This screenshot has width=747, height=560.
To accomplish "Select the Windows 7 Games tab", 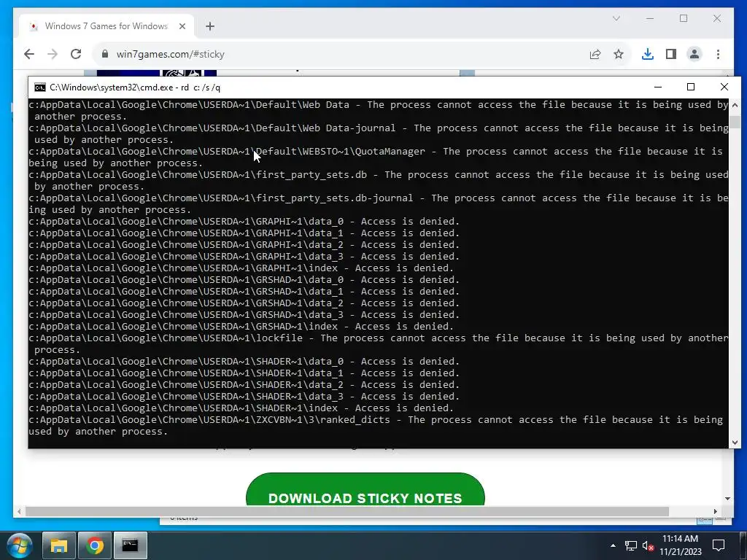I will (x=106, y=26).
